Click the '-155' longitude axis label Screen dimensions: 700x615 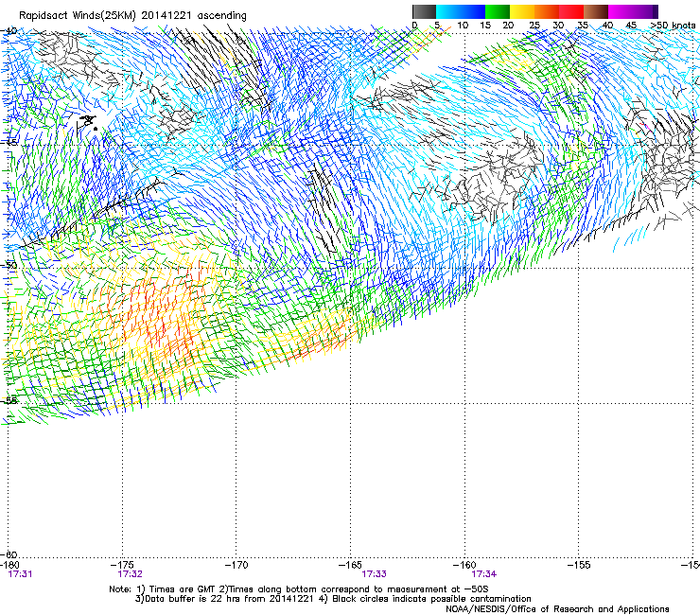[x=579, y=565]
